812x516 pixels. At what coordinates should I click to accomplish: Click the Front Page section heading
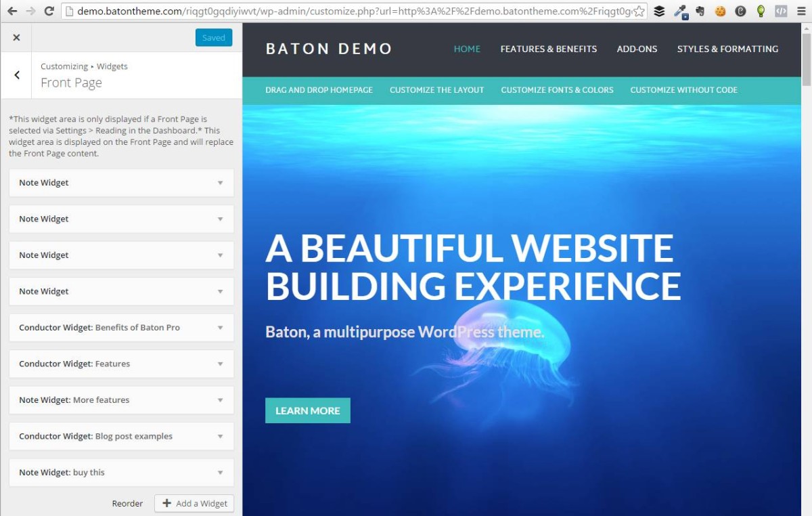pyautogui.click(x=71, y=83)
